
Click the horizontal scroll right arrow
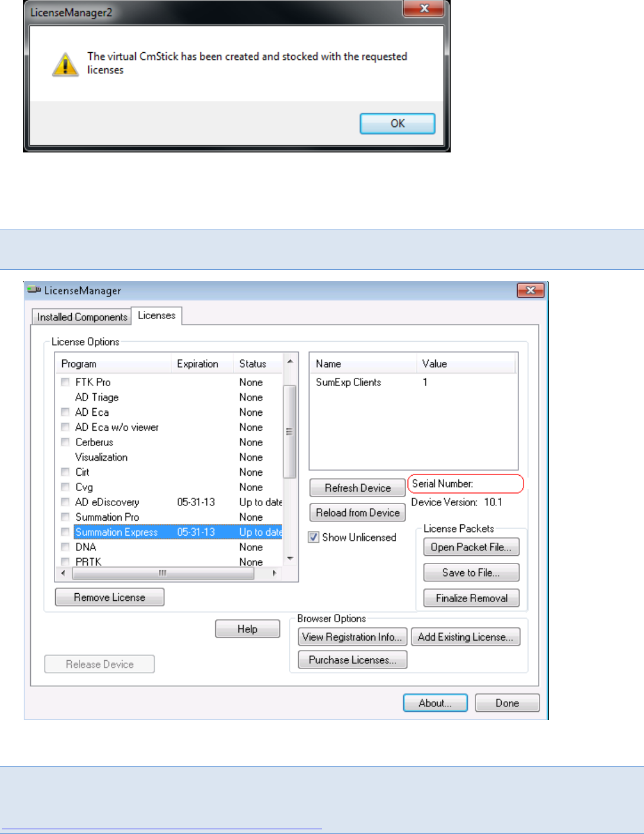[273, 573]
